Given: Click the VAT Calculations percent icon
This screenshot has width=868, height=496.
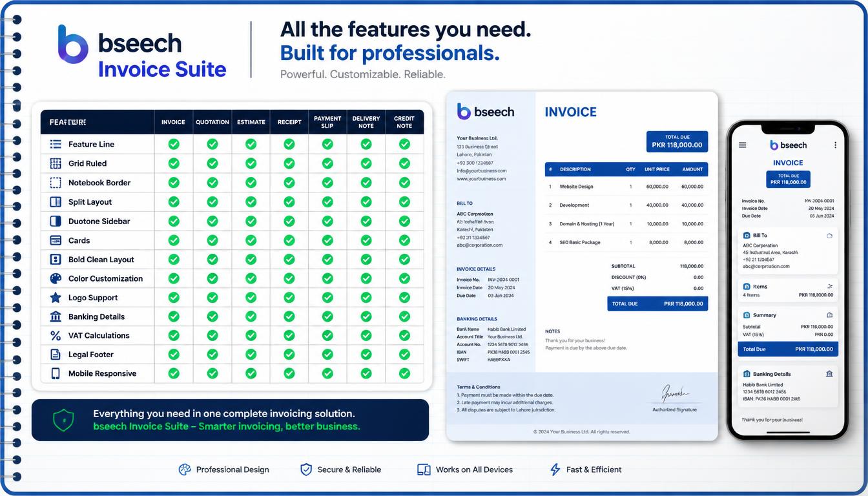Looking at the screenshot, I should pos(56,336).
